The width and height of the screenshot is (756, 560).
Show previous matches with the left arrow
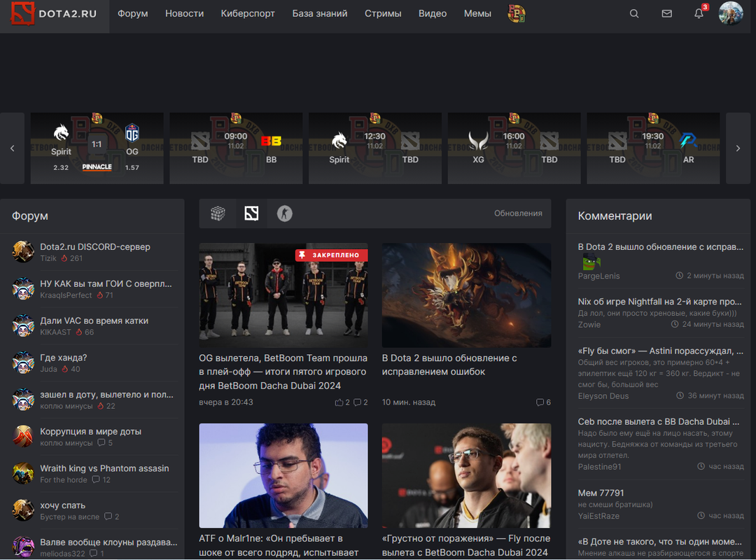[12, 148]
